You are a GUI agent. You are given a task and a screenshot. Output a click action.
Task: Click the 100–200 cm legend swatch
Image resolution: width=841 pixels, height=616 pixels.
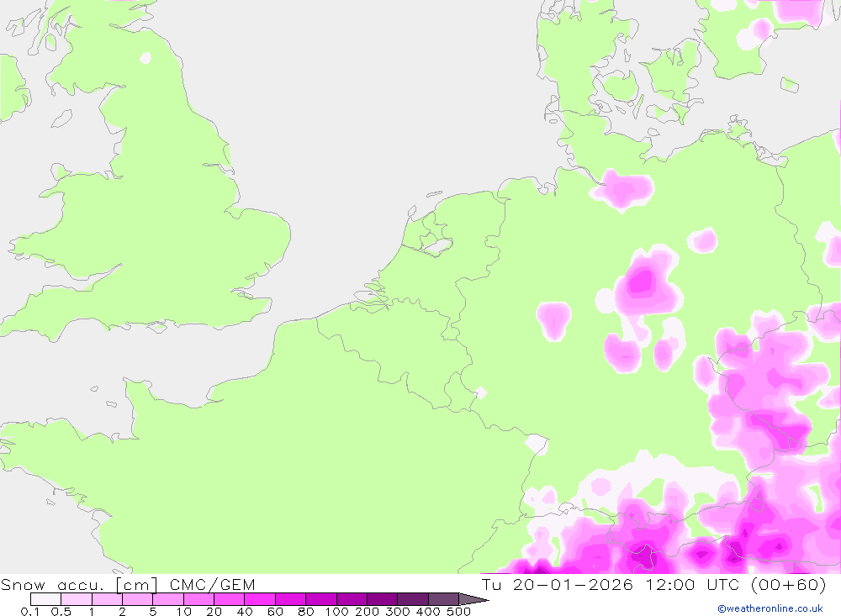pyautogui.click(x=352, y=599)
